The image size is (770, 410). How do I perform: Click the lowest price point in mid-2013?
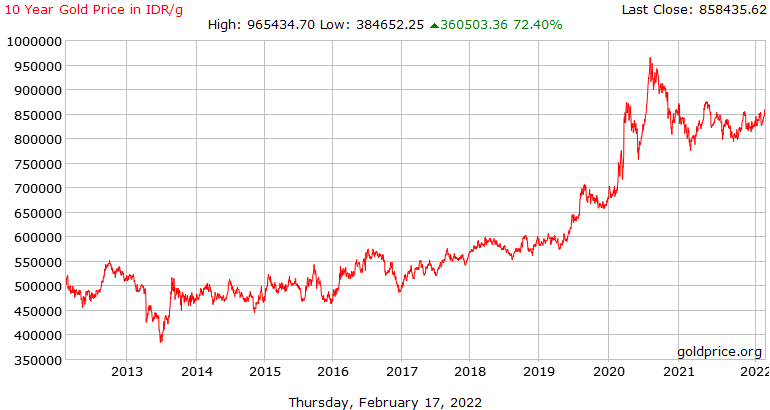pyautogui.click(x=161, y=342)
